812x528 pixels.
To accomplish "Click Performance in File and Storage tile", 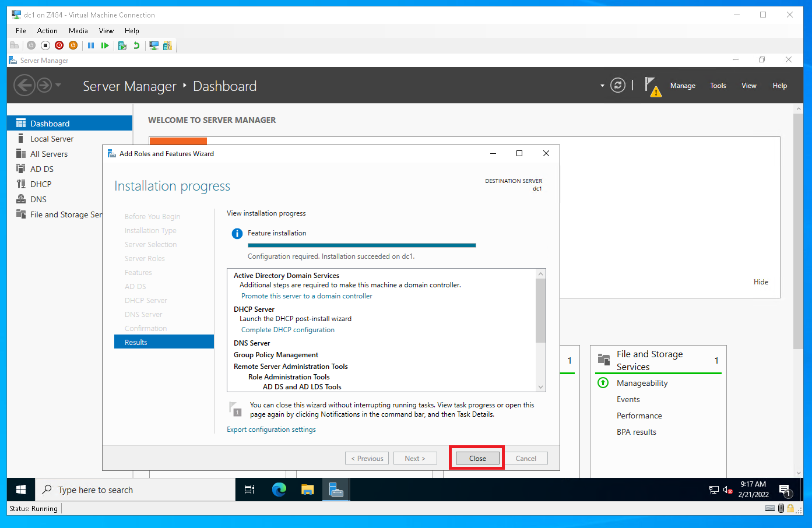I will [x=639, y=416].
